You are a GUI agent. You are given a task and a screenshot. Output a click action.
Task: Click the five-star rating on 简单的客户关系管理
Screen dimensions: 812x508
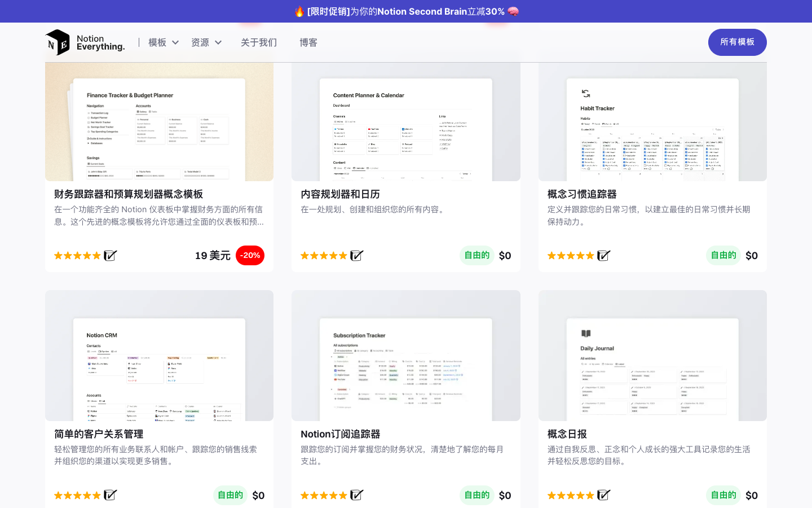click(77, 496)
